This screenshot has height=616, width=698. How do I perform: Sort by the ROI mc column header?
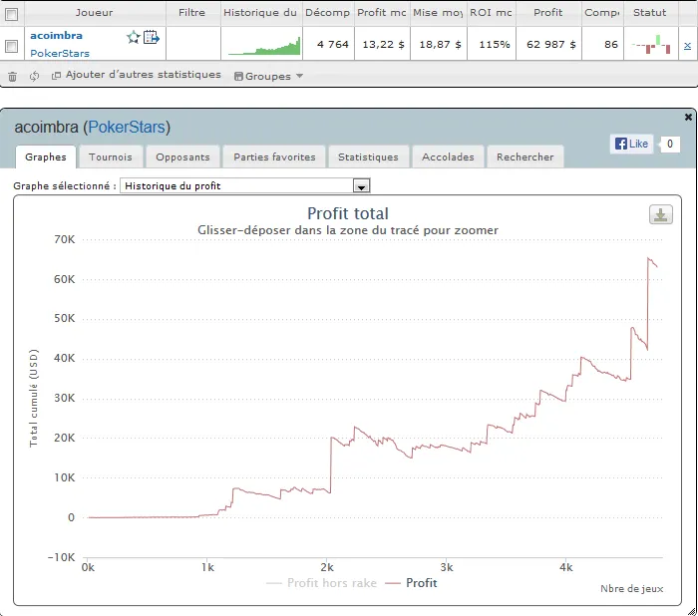point(492,13)
